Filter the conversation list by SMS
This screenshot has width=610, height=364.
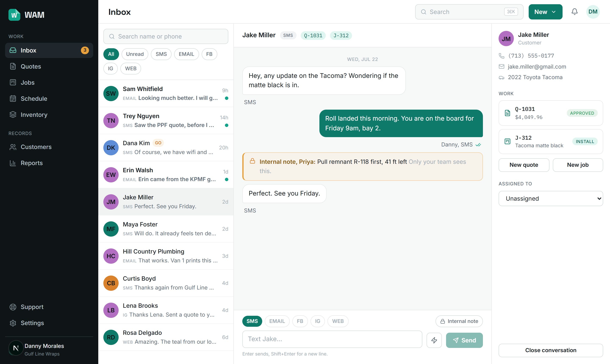(x=161, y=54)
